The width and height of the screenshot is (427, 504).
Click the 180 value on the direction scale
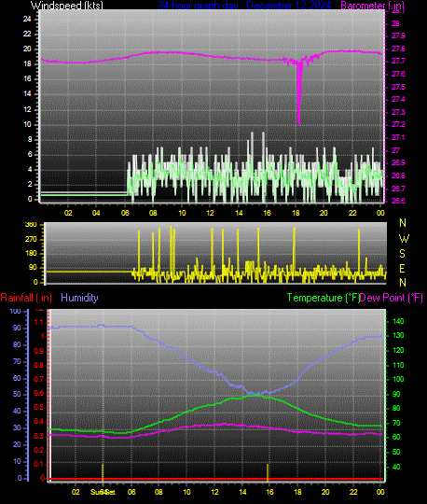tap(31, 253)
